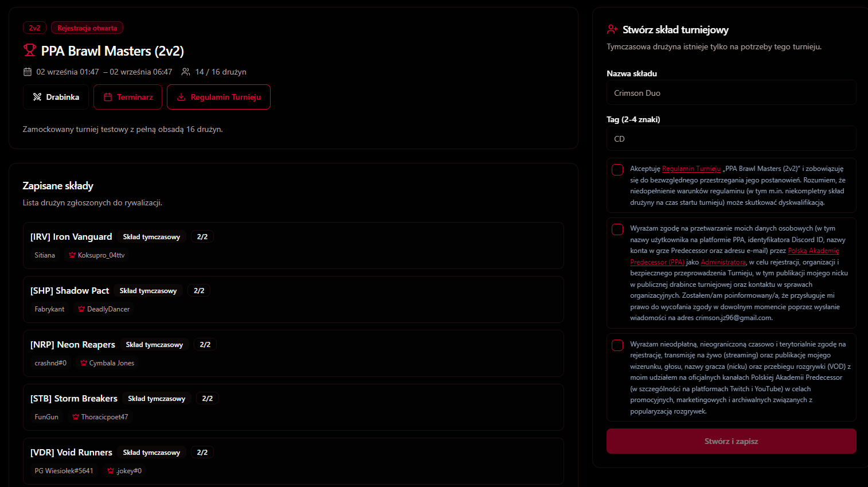Click the calendar icon next to tournament dates
The width and height of the screenshot is (868, 487).
coord(27,72)
